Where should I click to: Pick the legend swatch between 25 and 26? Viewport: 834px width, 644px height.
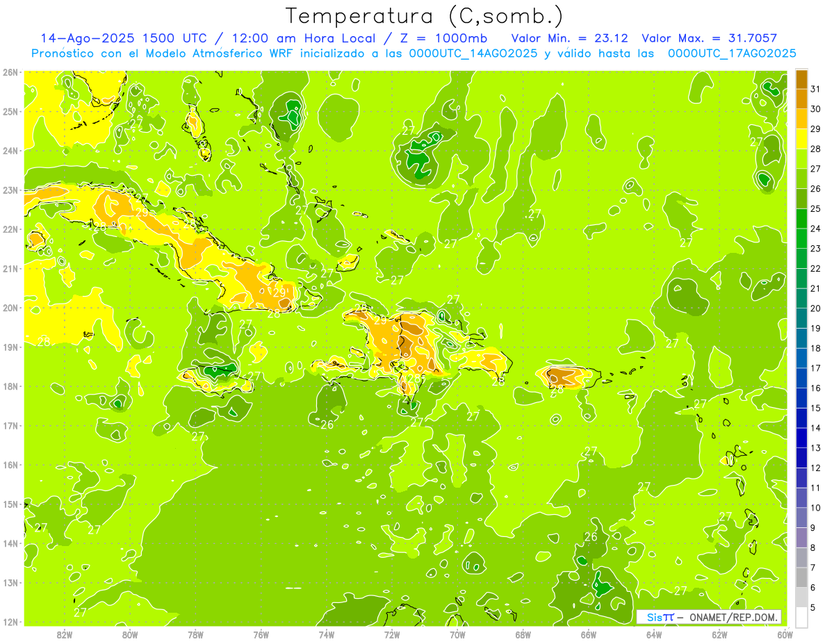(801, 199)
